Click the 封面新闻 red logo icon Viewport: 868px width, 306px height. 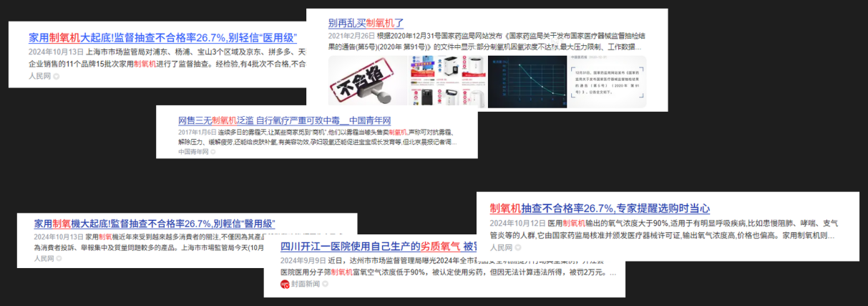285,285
